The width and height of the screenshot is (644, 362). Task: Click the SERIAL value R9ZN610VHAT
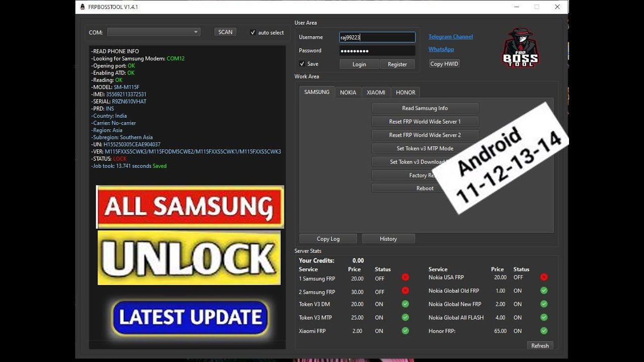click(x=129, y=102)
